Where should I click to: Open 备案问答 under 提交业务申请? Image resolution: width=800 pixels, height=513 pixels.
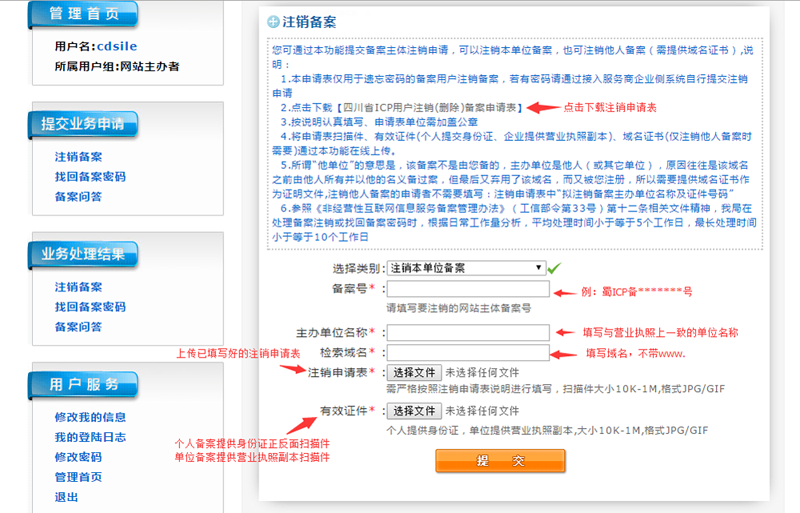coord(78,197)
